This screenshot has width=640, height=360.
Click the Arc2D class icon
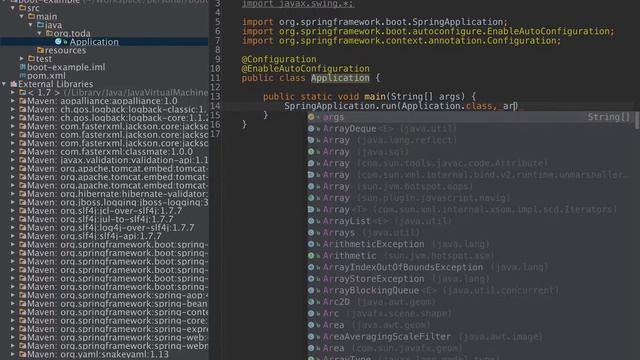coord(311,302)
